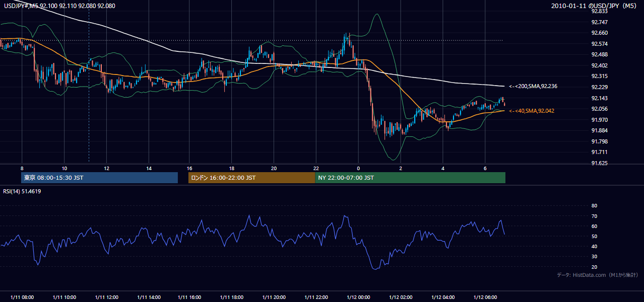Click the データ: HistData.com source credit
This screenshot has width=644, height=302.
tap(597, 275)
